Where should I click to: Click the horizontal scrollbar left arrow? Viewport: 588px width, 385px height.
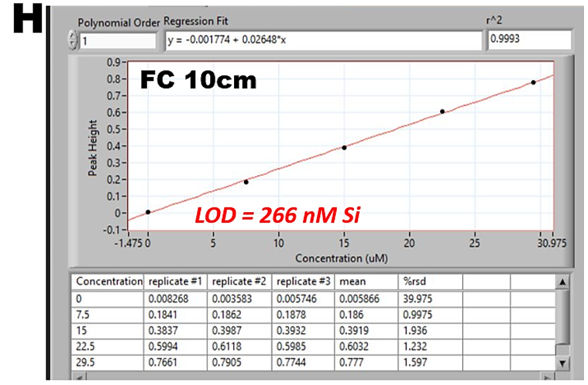click(80, 377)
